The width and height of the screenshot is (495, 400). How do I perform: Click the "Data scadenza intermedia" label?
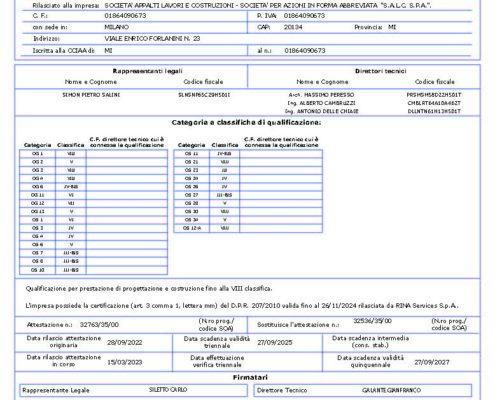point(370,342)
